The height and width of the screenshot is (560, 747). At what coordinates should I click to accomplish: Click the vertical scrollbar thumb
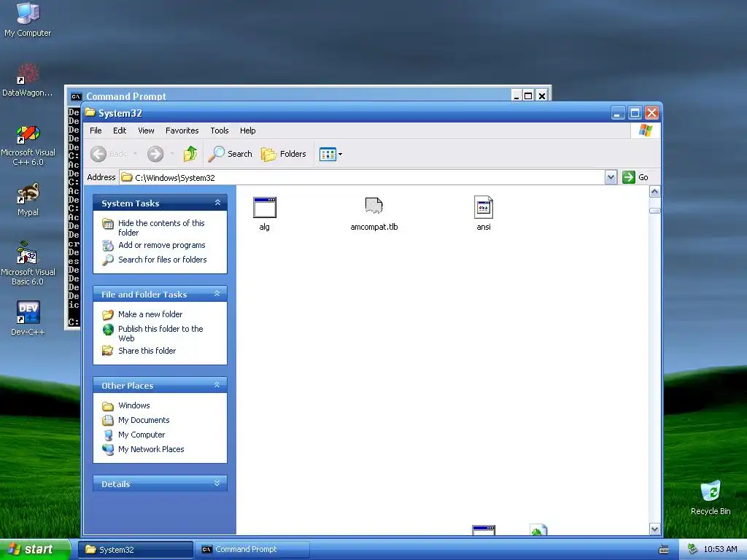(x=655, y=211)
